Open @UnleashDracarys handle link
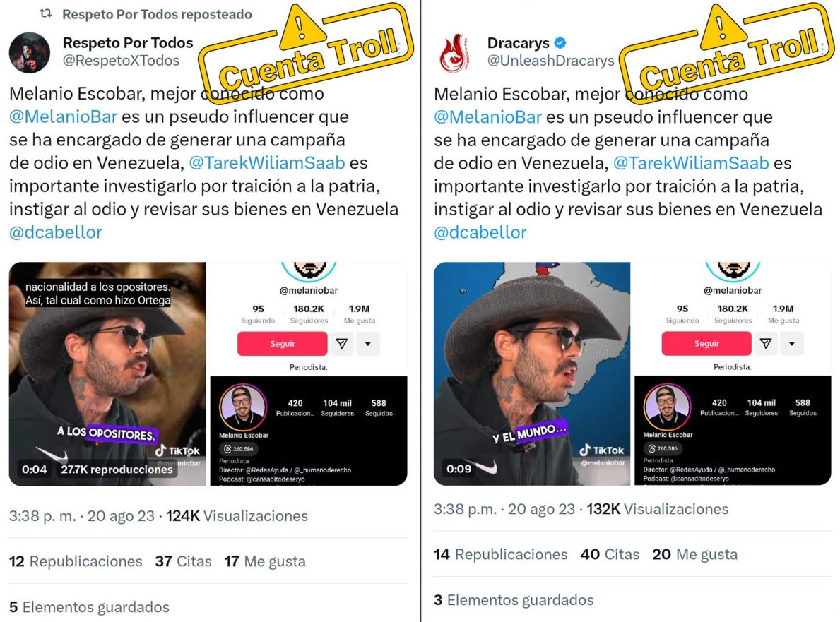The width and height of the screenshot is (840, 622). [x=551, y=61]
